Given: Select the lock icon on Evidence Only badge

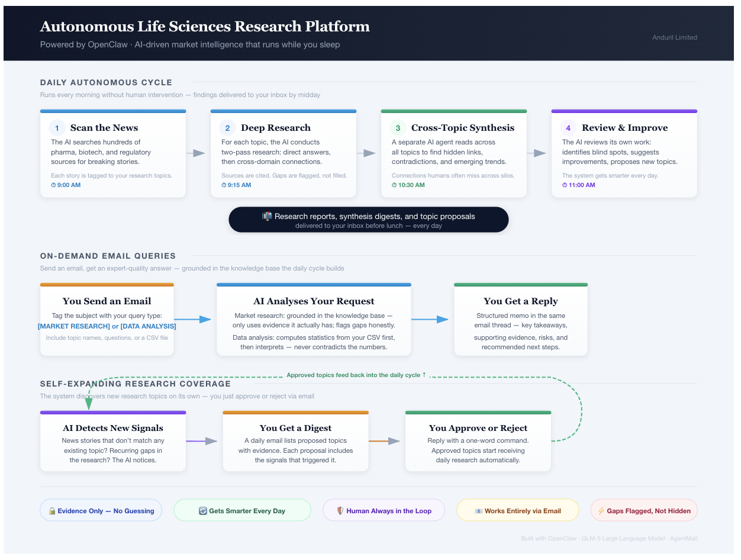Looking at the screenshot, I should (x=51, y=510).
